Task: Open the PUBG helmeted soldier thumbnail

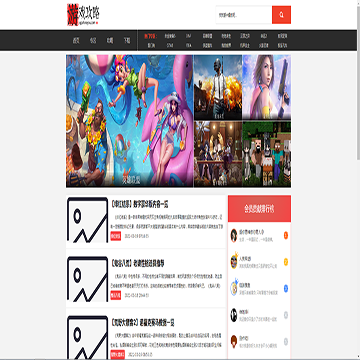Action: pyautogui.click(x=218, y=87)
